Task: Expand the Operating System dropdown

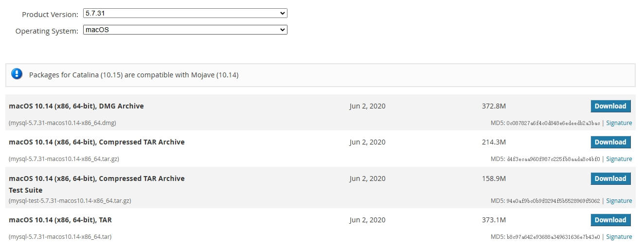Action: click(185, 30)
